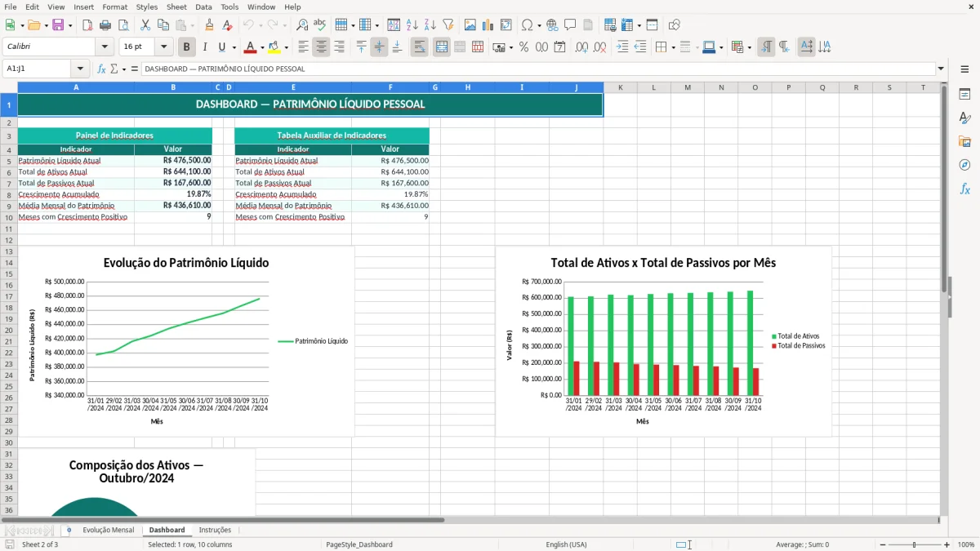Screen dimensions: 980x551
Task: Open the background color dropdown arrow
Action: click(287, 47)
